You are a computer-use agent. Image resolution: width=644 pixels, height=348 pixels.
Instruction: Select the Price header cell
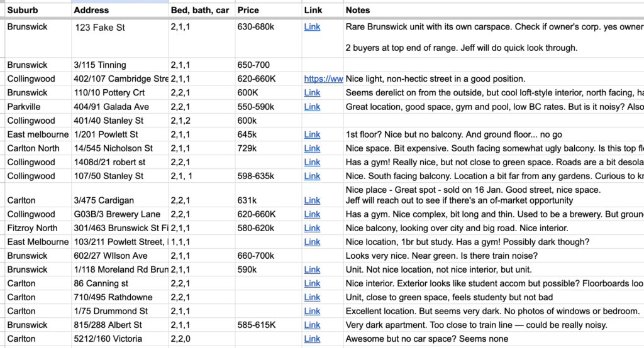click(248, 10)
